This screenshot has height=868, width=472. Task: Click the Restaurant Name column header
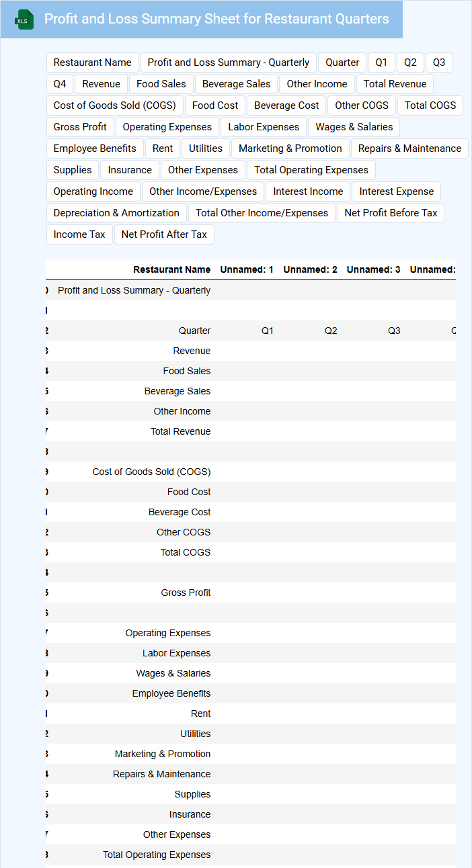pyautogui.click(x=171, y=269)
